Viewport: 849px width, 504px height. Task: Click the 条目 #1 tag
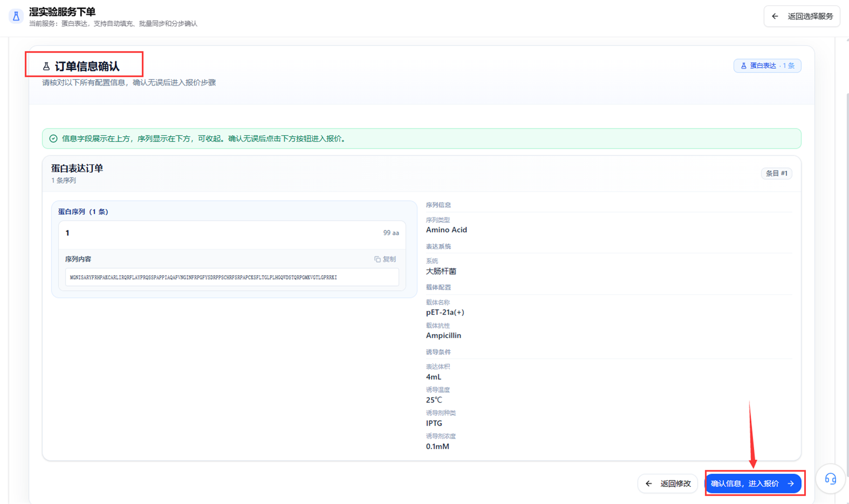pyautogui.click(x=776, y=173)
